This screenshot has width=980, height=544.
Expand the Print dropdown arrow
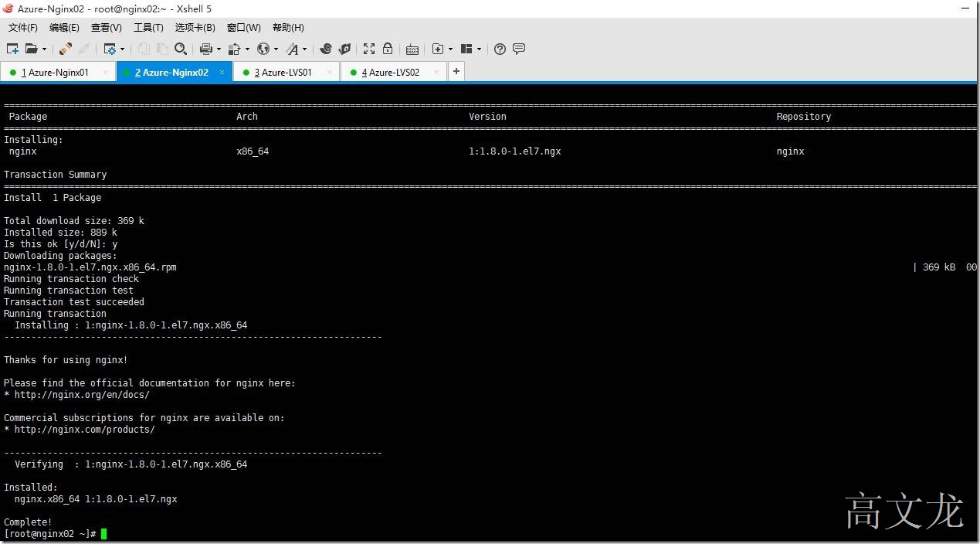(x=219, y=49)
